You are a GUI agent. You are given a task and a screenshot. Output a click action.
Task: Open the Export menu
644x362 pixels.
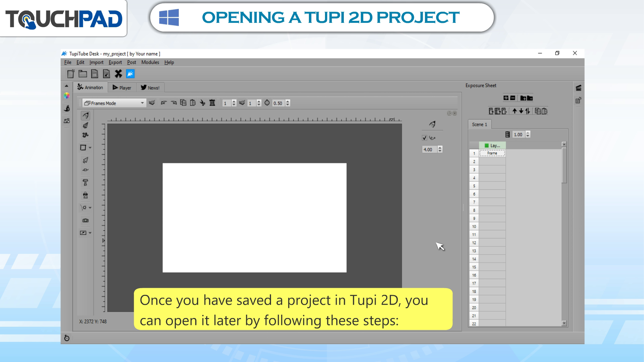(x=115, y=62)
